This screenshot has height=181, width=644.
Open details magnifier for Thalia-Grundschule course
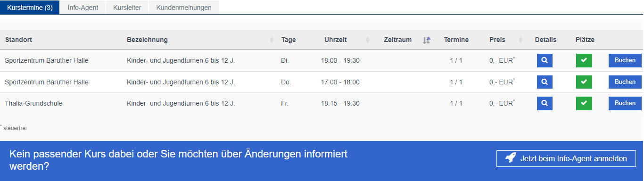coord(545,103)
